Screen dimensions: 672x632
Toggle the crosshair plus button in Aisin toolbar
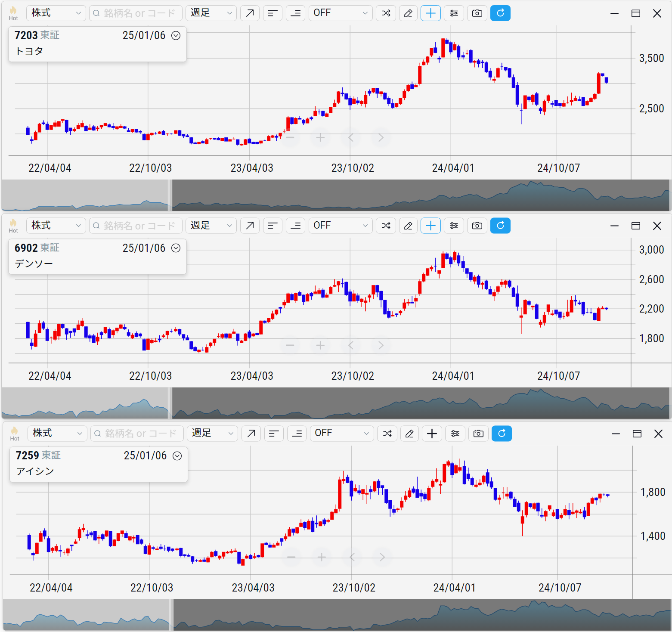click(x=432, y=433)
